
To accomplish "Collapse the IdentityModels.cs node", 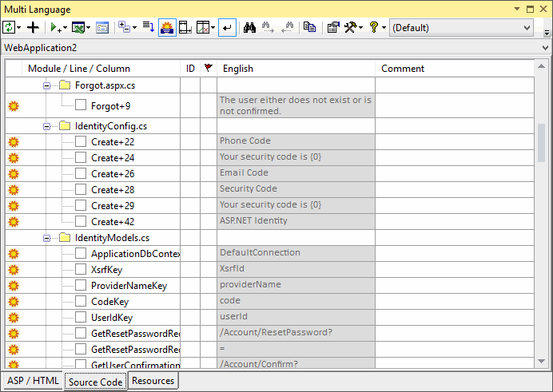I will pyautogui.click(x=47, y=238).
